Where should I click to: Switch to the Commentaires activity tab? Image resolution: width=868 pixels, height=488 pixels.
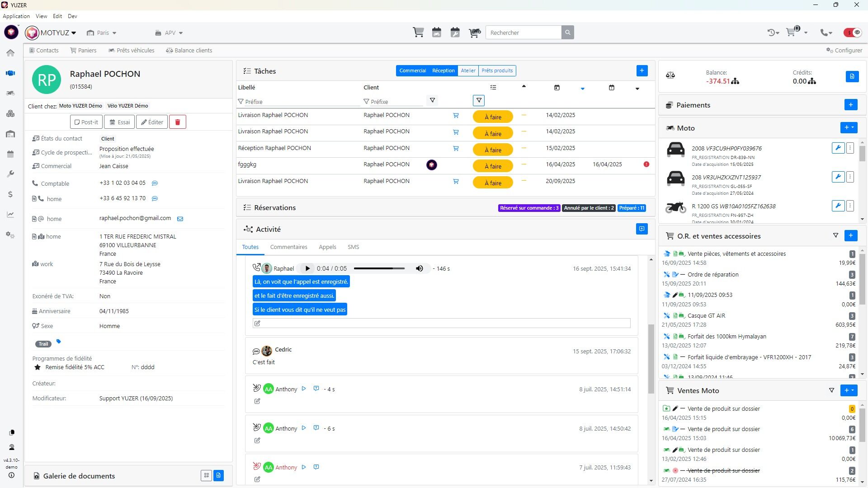[288, 247]
